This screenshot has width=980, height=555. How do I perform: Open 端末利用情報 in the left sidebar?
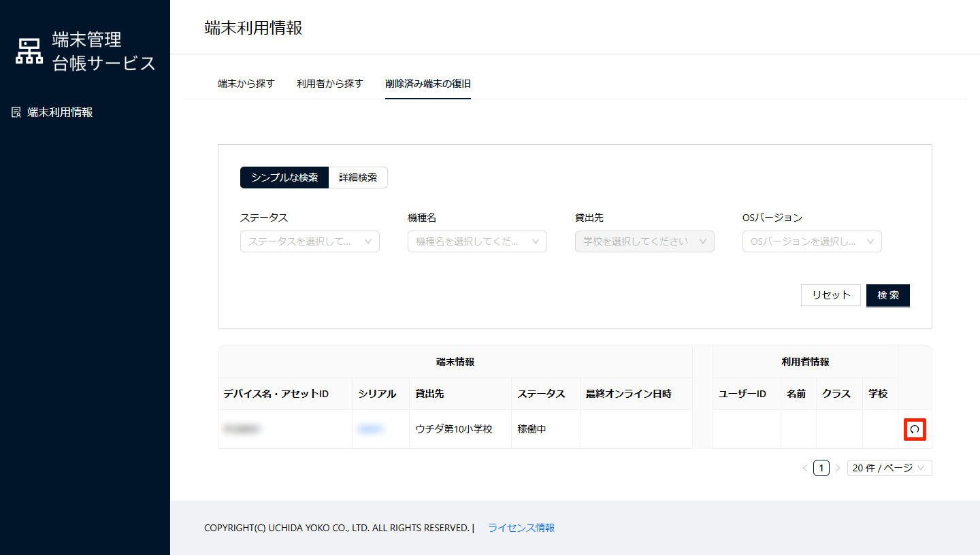(x=59, y=112)
